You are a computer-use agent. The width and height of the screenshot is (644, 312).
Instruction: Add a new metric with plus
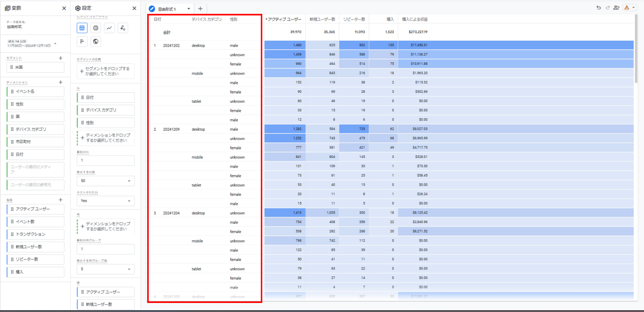(61, 200)
